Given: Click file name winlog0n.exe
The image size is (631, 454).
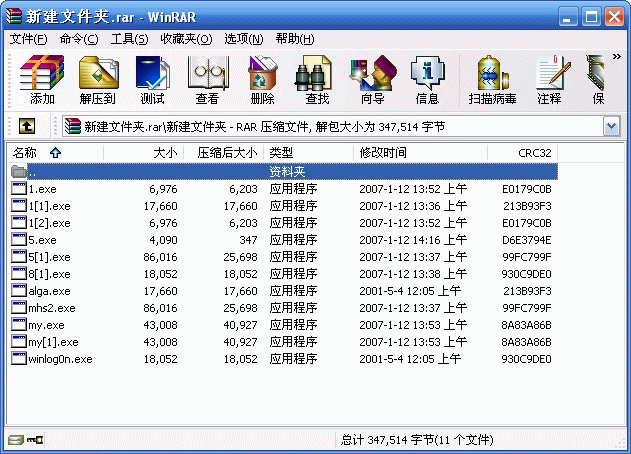Looking at the screenshot, I should pyautogui.click(x=60, y=359).
